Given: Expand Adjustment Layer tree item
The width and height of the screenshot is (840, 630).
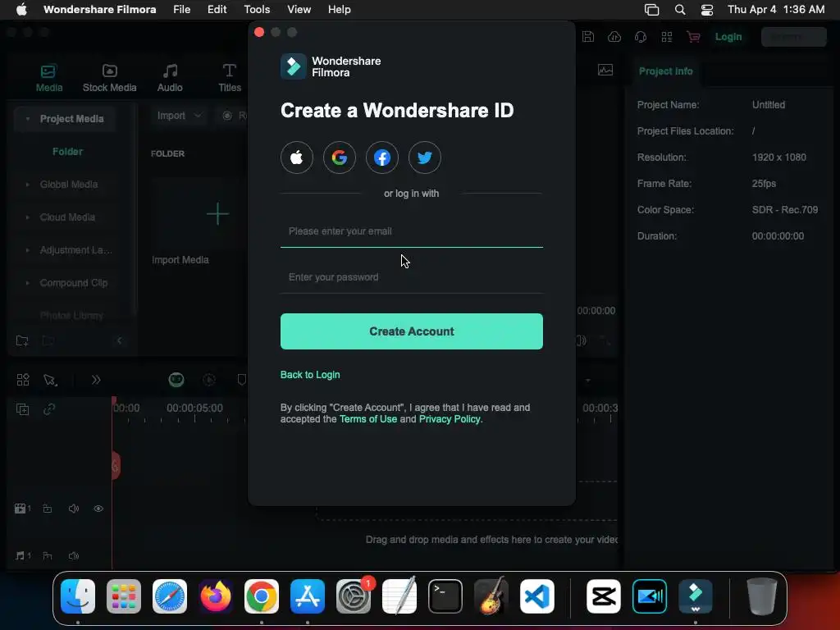Looking at the screenshot, I should pyautogui.click(x=27, y=249).
